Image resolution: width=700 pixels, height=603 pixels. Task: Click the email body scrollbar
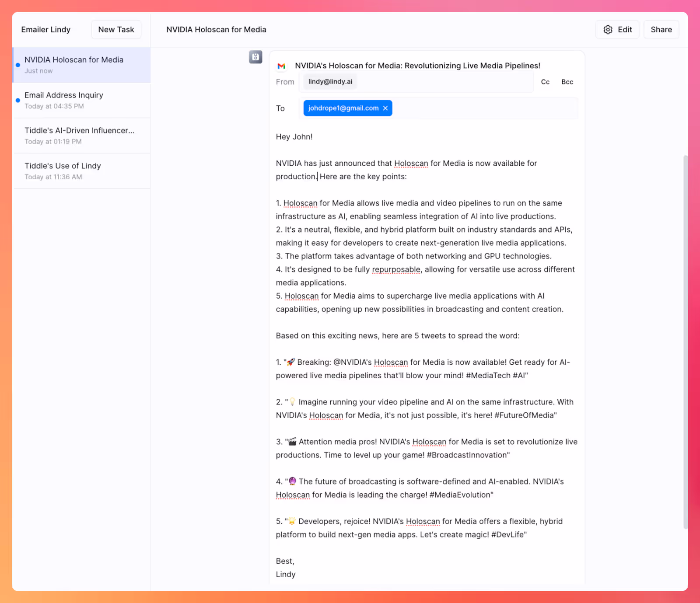coord(686,342)
